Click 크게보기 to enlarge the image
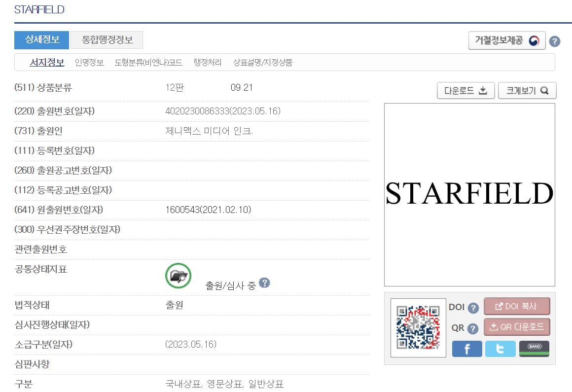 point(527,90)
